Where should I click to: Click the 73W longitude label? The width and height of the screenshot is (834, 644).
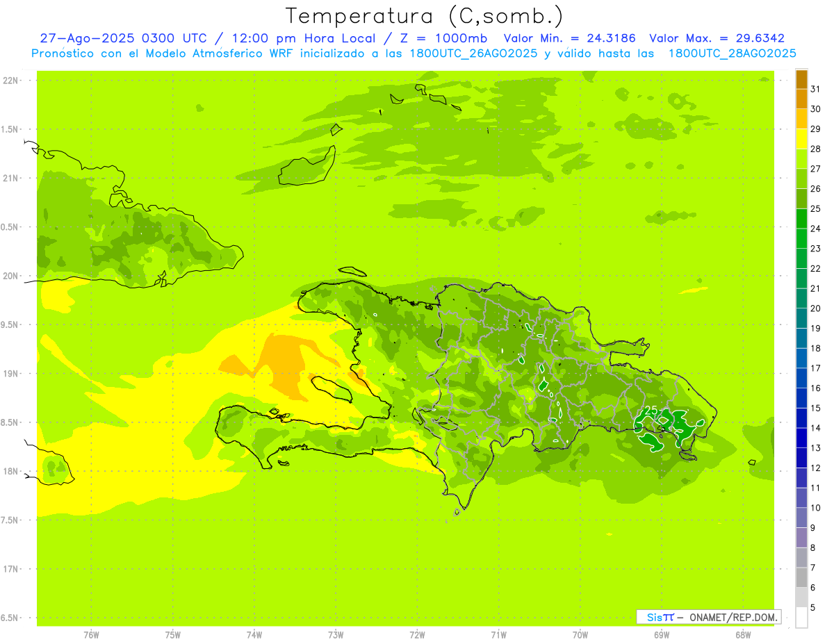point(336,635)
